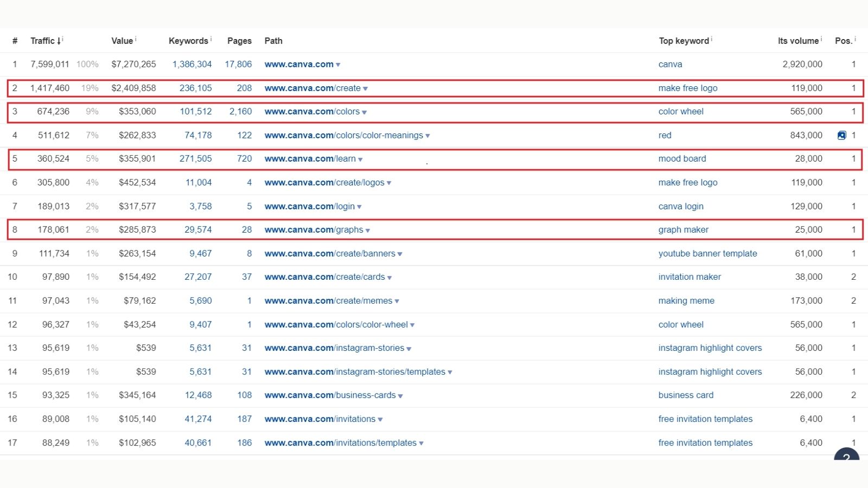Open the instagram-stories/templates path link
This screenshot has height=488, width=868.
(x=355, y=371)
